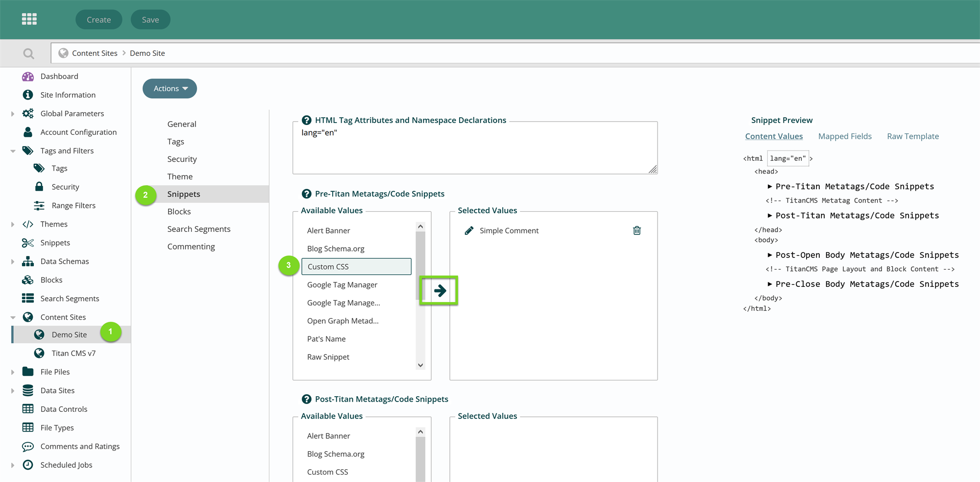
Task: Expand Data Sites tree node
Action: coord(13,391)
